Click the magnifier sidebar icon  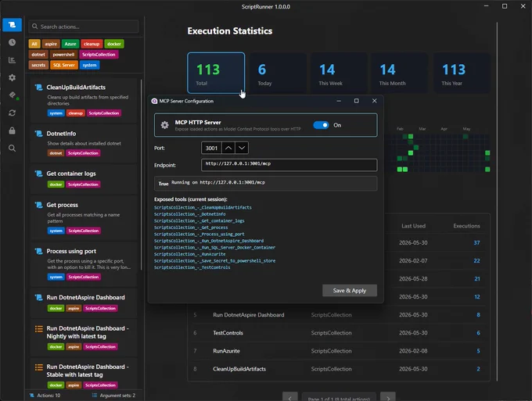tap(13, 149)
